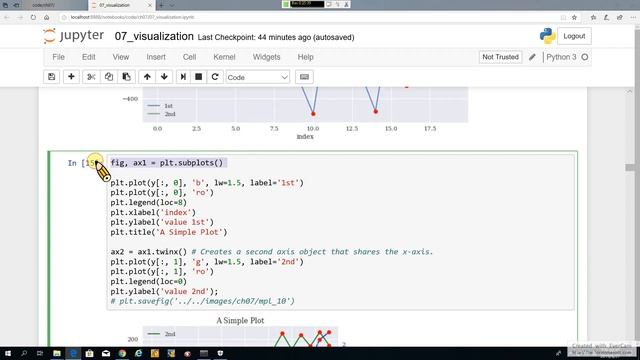This screenshot has width=640, height=360.
Task: Open Internet Explorer from the taskbar
Action: [x=138, y=353]
